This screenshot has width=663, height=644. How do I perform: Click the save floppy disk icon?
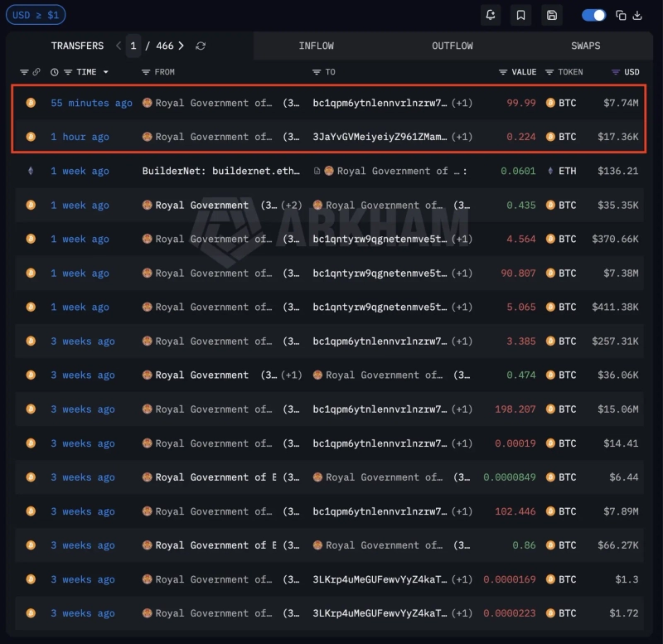coord(552,15)
